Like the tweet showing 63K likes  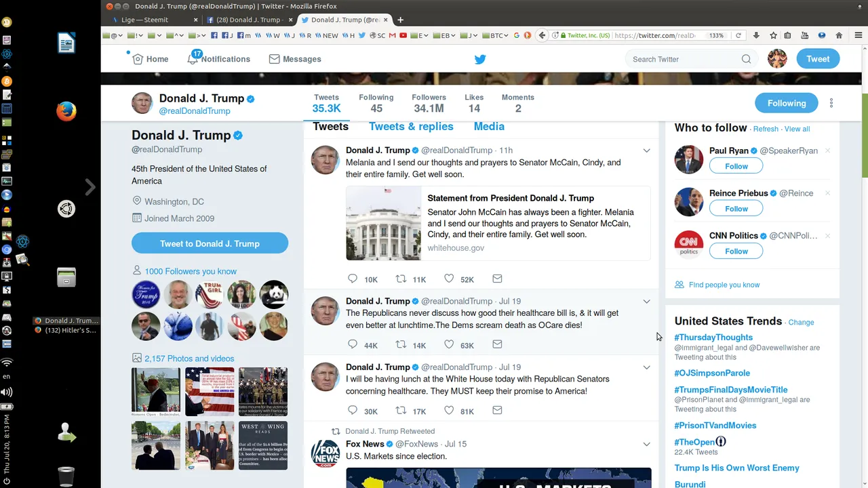(x=449, y=344)
